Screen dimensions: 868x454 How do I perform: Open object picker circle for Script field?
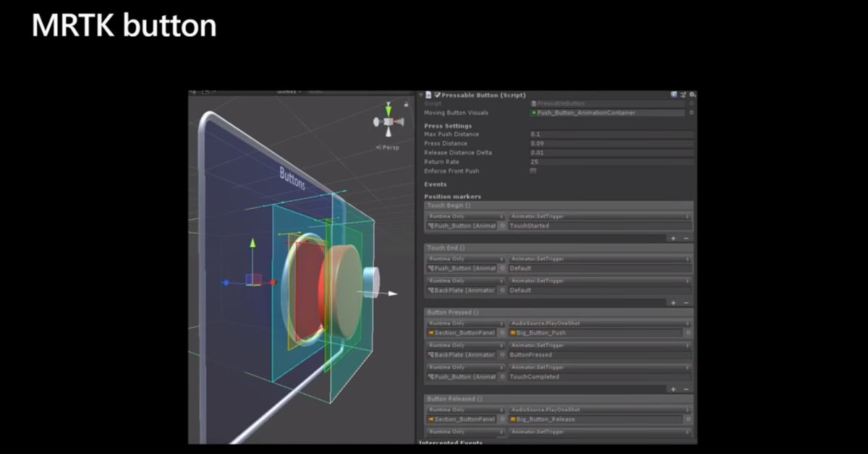(x=691, y=103)
